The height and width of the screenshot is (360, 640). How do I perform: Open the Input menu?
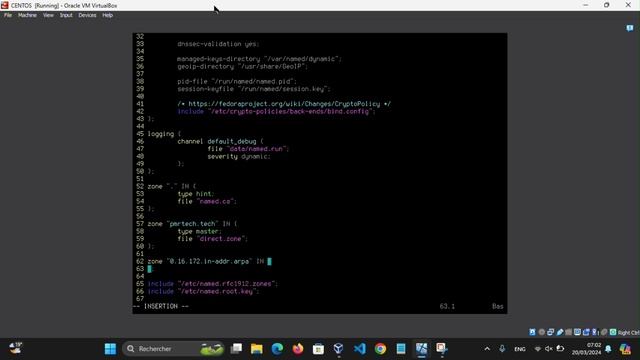pyautogui.click(x=66, y=15)
